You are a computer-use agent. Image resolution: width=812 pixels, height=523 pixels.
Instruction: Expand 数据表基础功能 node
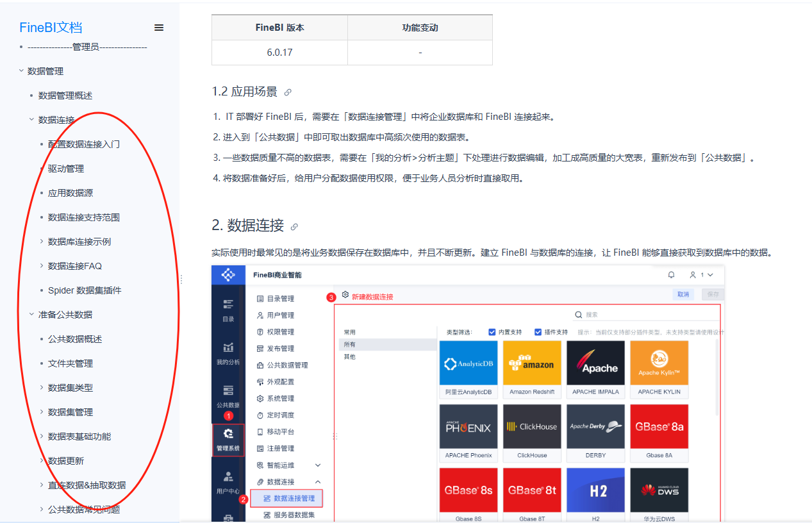coord(42,436)
